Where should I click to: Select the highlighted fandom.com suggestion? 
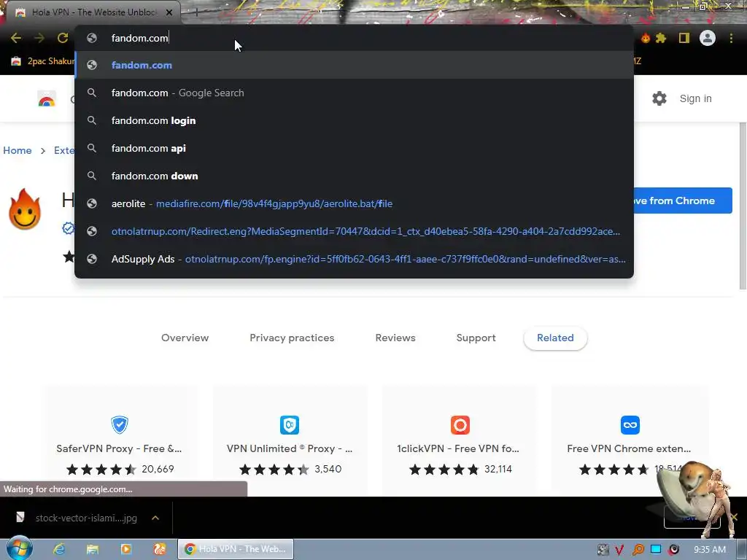354,65
